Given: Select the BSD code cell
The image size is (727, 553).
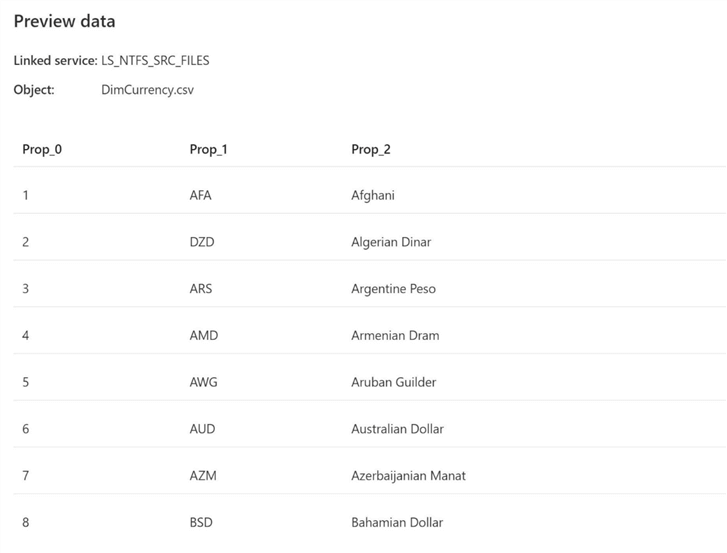Looking at the screenshot, I should pos(201,522).
